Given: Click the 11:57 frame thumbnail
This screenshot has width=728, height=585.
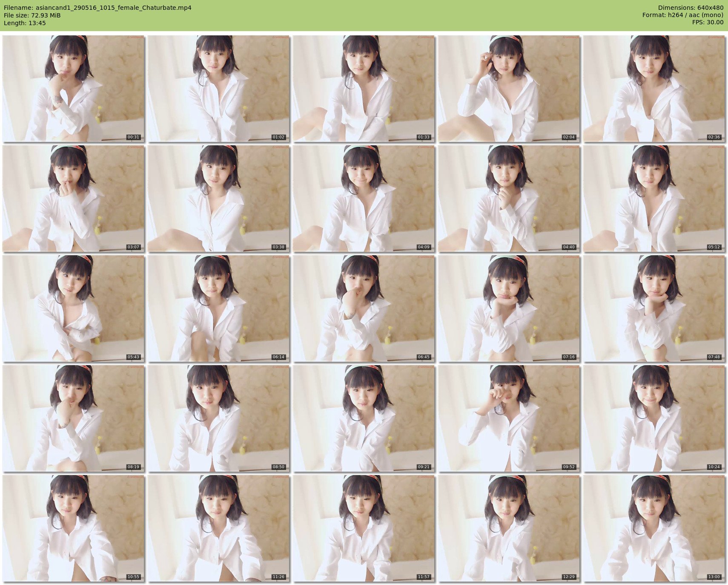Looking at the screenshot, I should pyautogui.click(x=364, y=528).
